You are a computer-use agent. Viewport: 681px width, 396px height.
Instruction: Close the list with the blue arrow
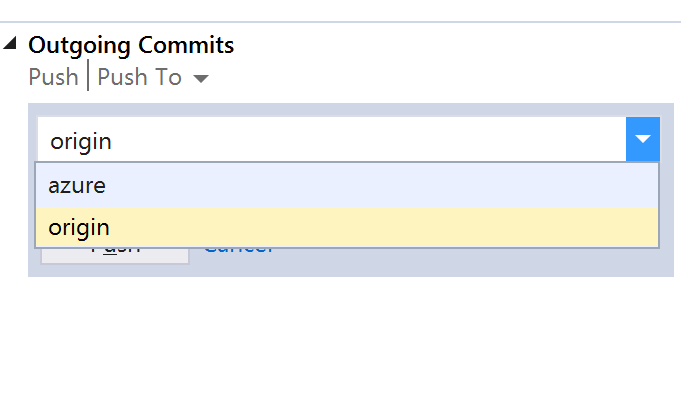click(643, 139)
